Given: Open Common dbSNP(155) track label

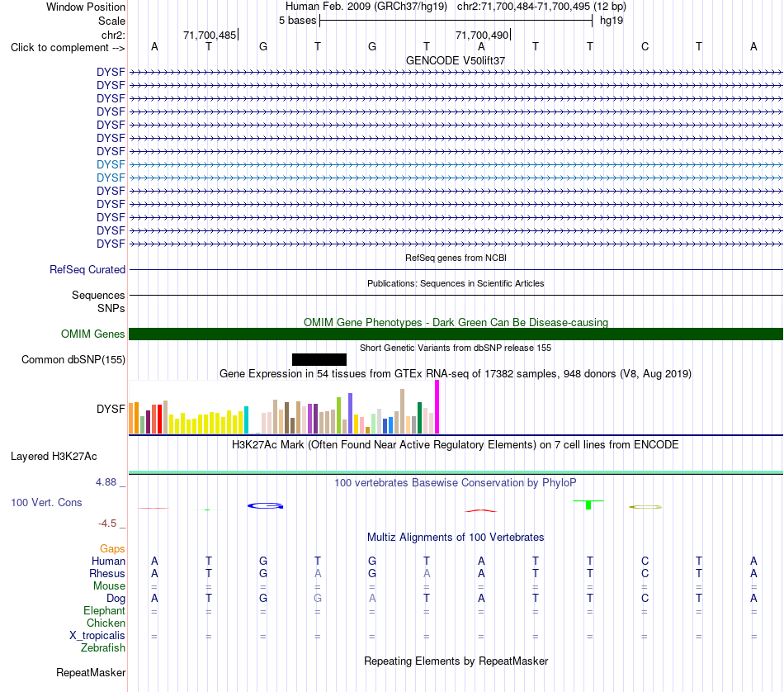Looking at the screenshot, I should pos(73,360).
